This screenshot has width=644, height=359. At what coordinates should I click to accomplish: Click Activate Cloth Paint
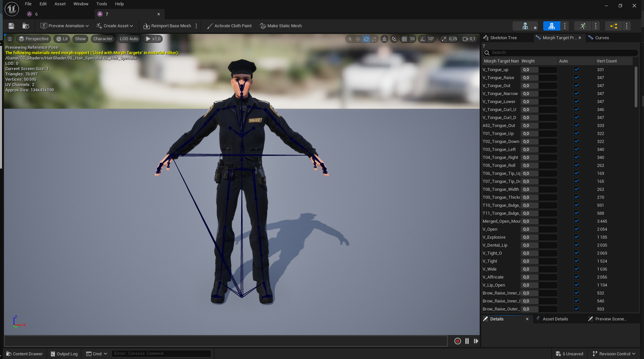pyautogui.click(x=229, y=26)
